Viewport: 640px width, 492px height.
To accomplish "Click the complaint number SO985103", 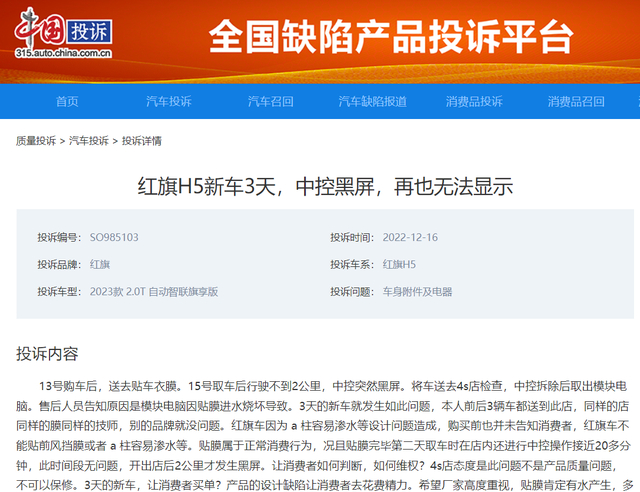I will tap(114, 237).
